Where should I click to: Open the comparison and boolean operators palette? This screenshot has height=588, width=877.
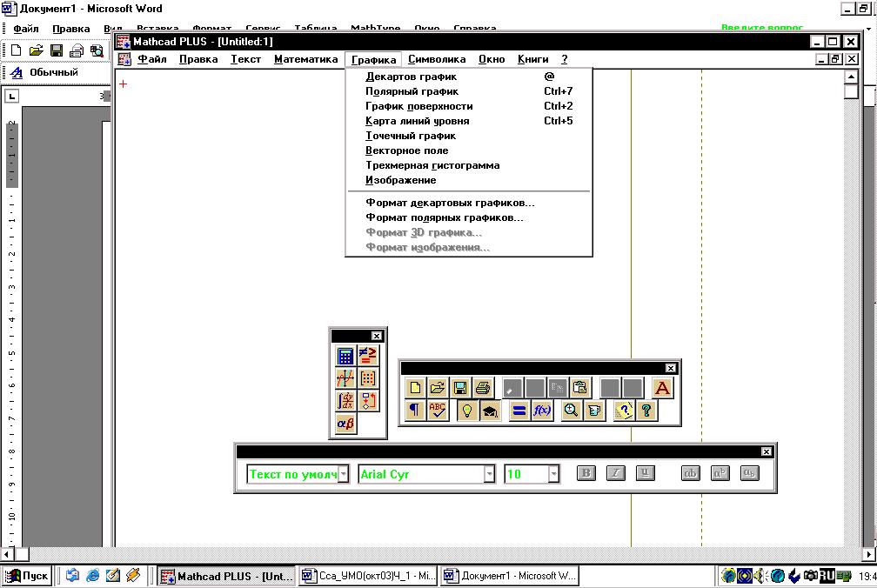click(368, 356)
